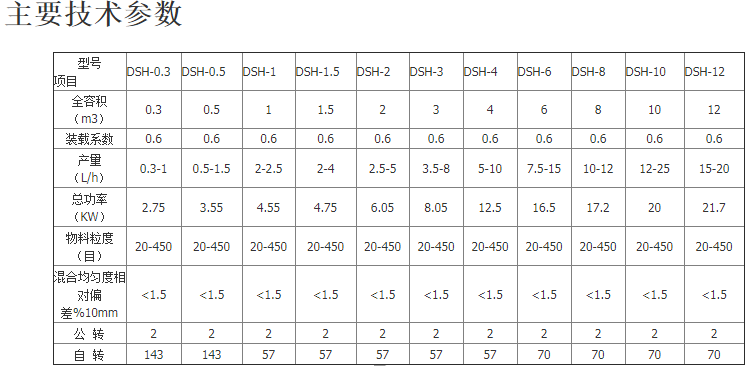Image resolution: width=748 pixels, height=366 pixels.
Task: Click the 自转 row label
Action: tap(90, 355)
